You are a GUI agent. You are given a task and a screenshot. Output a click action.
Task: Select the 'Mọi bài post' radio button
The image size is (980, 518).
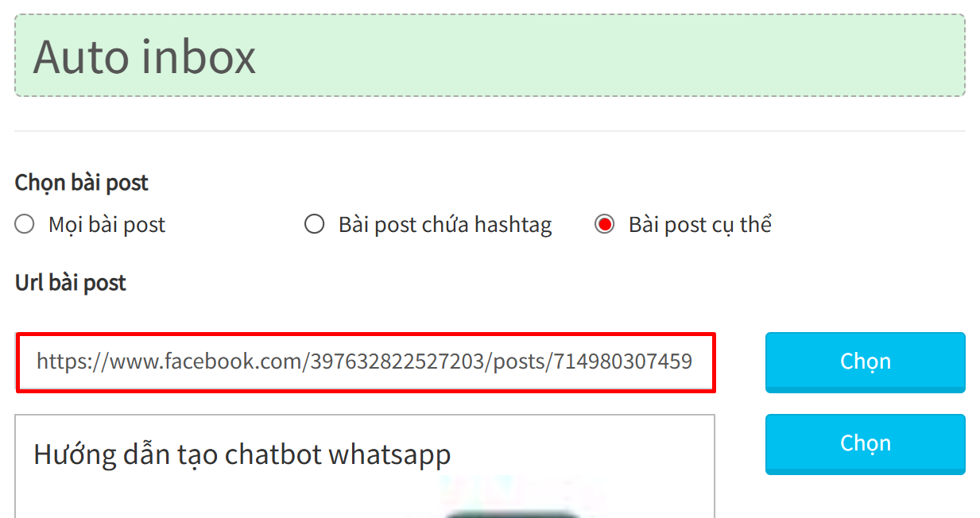pyautogui.click(x=25, y=225)
